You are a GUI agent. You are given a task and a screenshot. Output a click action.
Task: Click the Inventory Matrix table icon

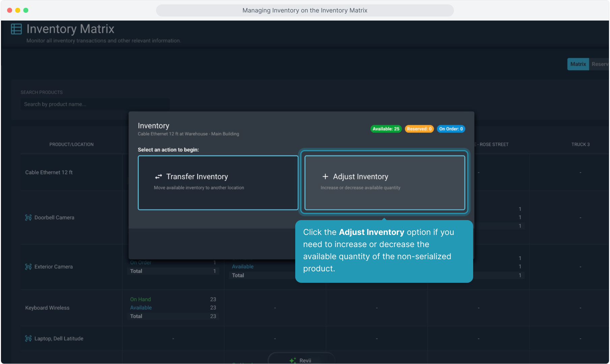click(16, 29)
